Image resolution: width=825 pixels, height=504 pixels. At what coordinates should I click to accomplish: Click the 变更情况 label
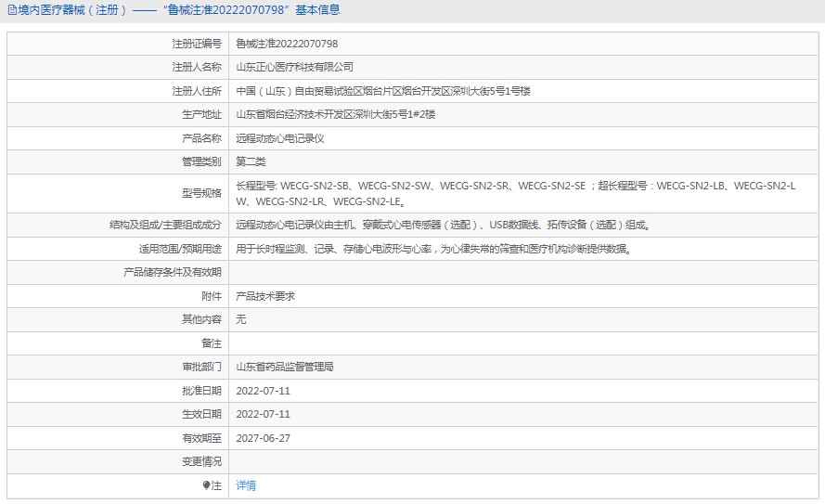202,461
